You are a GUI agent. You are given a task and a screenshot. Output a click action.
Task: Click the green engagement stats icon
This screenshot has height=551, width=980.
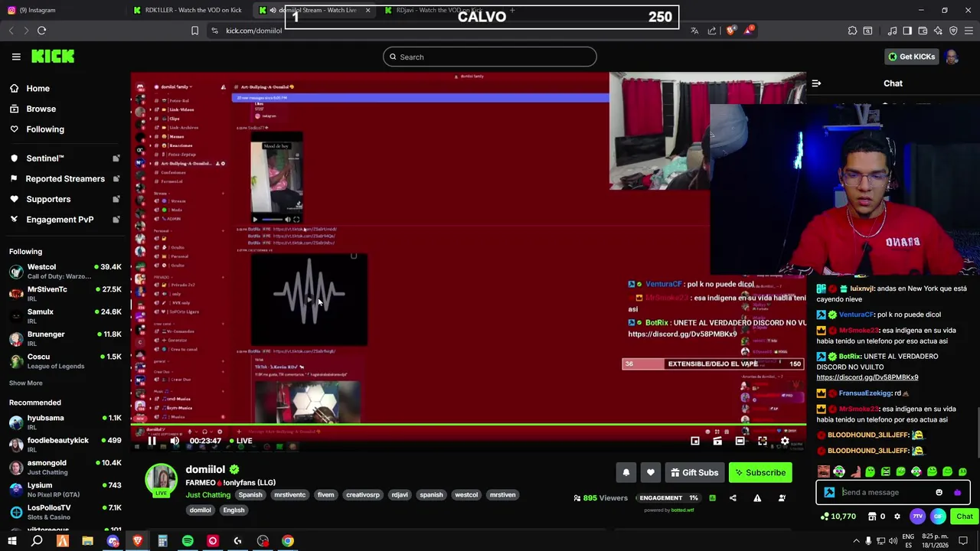(x=712, y=498)
